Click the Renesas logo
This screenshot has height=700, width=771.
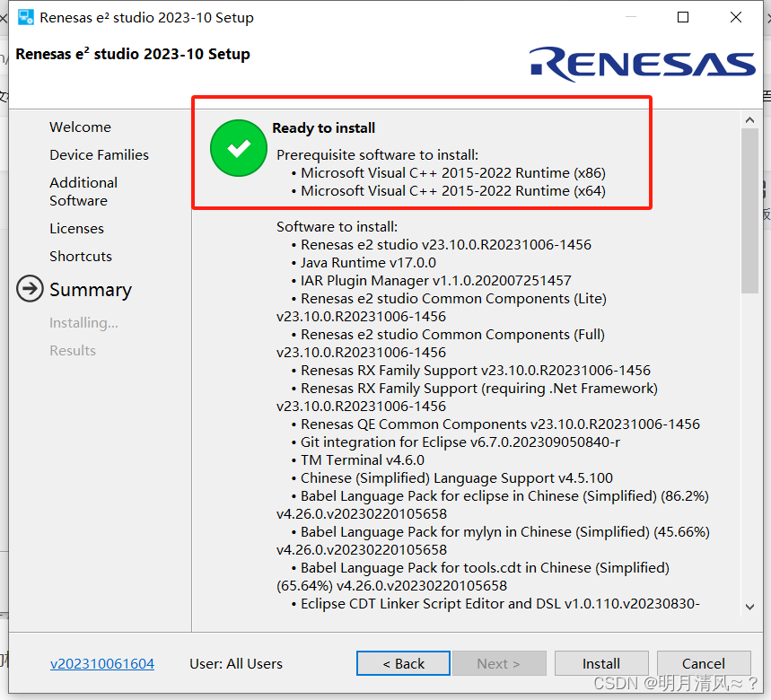click(x=642, y=65)
